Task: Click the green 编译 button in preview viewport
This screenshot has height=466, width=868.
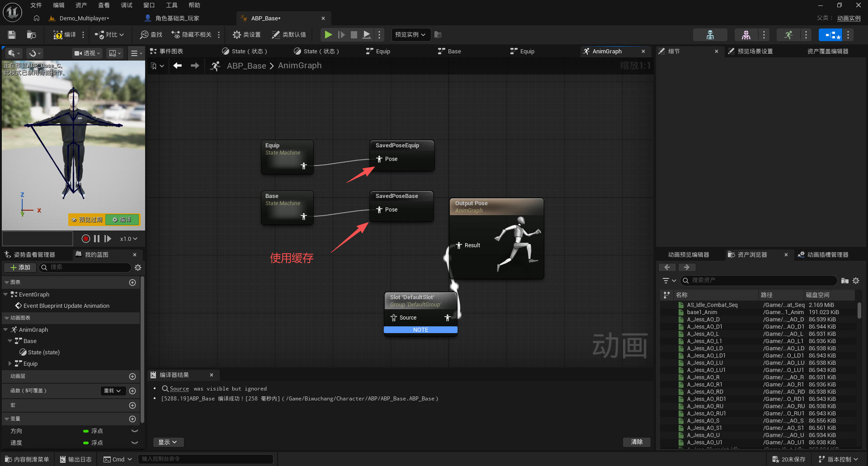Action: (123, 220)
